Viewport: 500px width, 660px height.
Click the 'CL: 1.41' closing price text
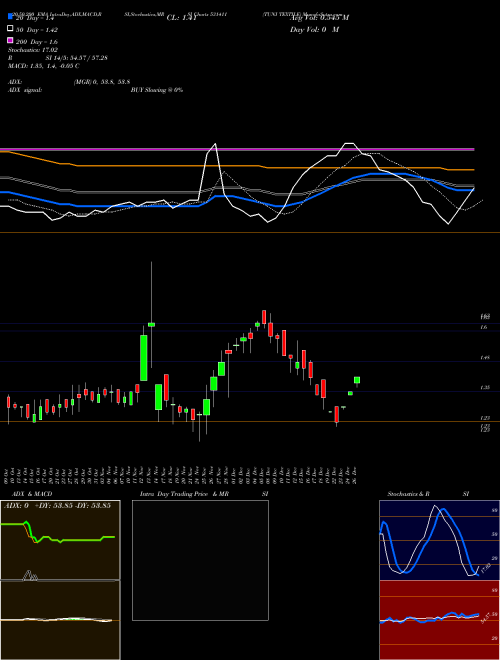tap(182, 18)
